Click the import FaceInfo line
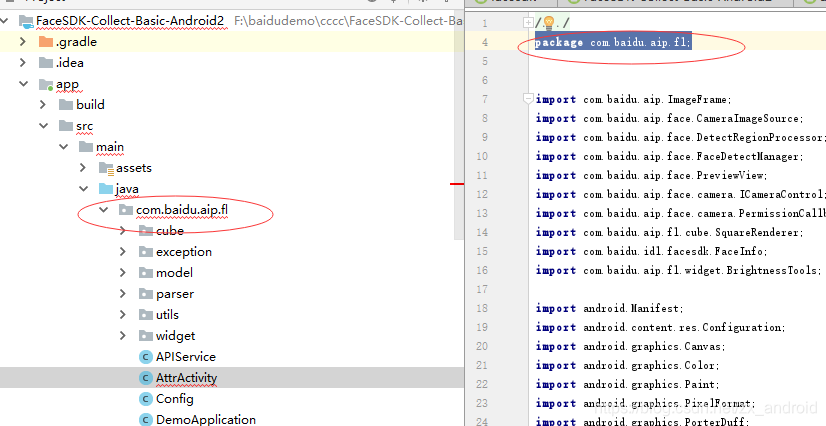Screen dimensions: 826x426 pyautogui.click(x=652, y=251)
